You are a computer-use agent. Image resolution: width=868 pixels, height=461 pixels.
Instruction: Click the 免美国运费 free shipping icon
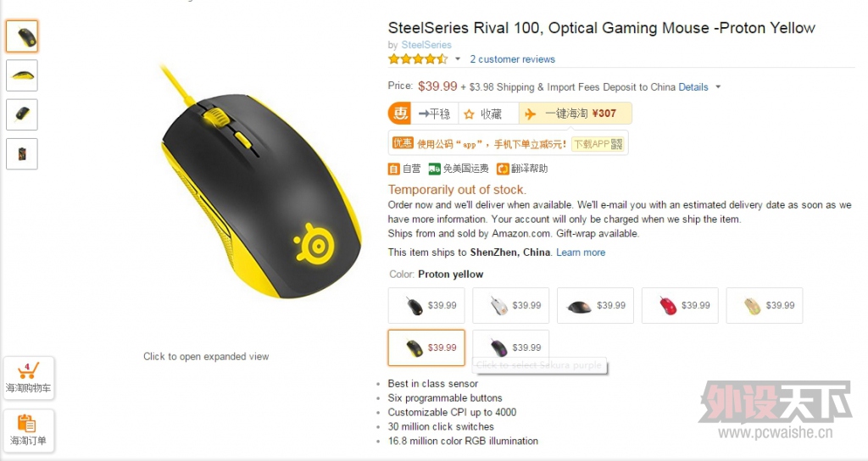[x=435, y=169]
